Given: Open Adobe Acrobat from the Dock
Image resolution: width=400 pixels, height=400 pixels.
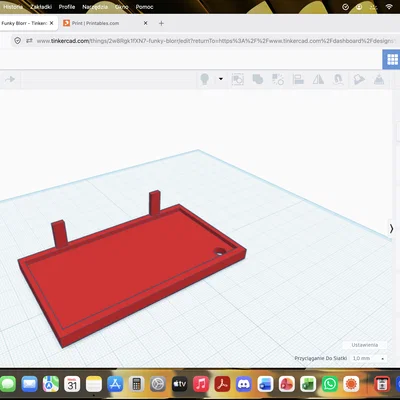Looking at the screenshot, I should (222, 384).
